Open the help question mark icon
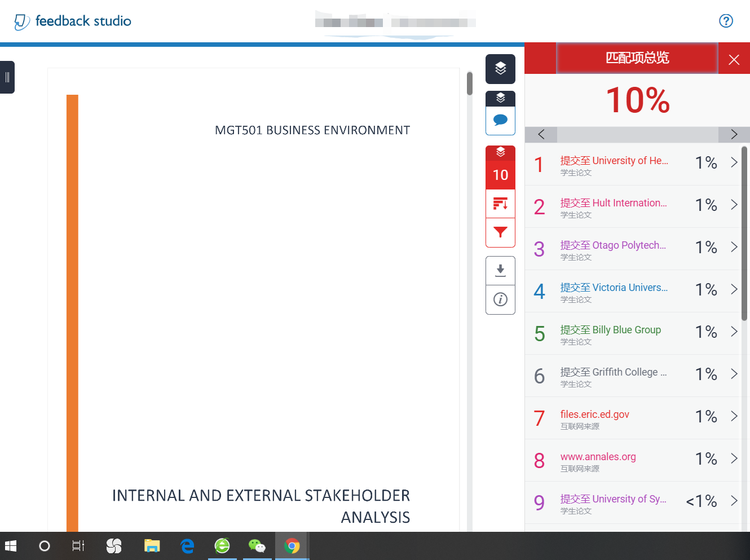The height and width of the screenshot is (560, 750). click(726, 21)
